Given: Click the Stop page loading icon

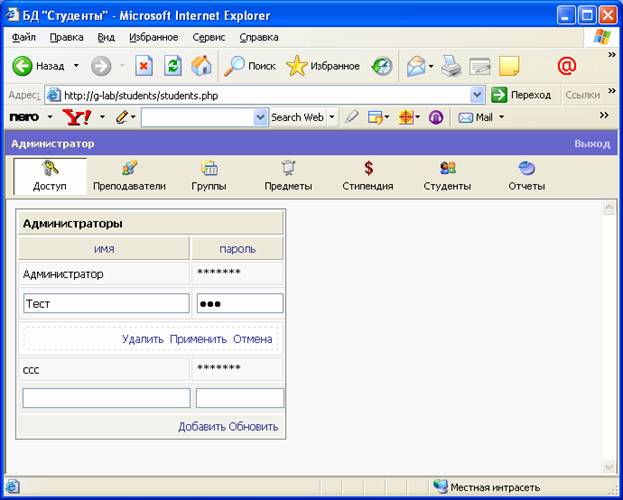Looking at the screenshot, I should click(144, 66).
